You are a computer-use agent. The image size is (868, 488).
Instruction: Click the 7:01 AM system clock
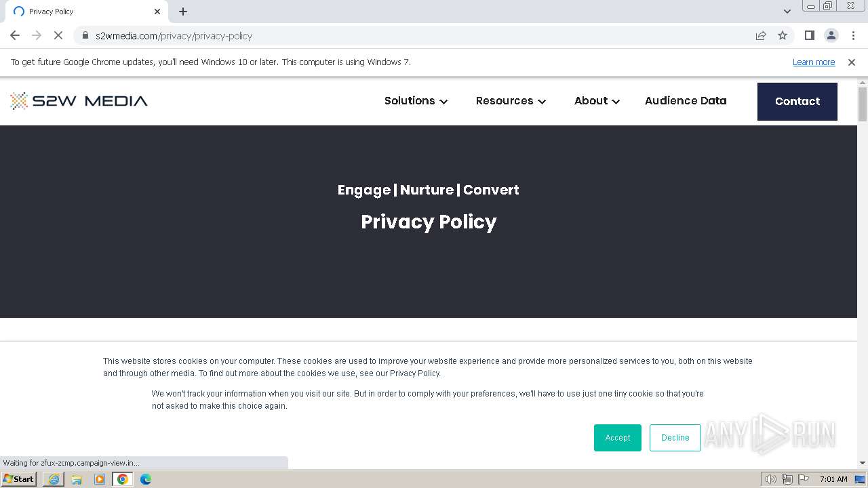tap(833, 479)
